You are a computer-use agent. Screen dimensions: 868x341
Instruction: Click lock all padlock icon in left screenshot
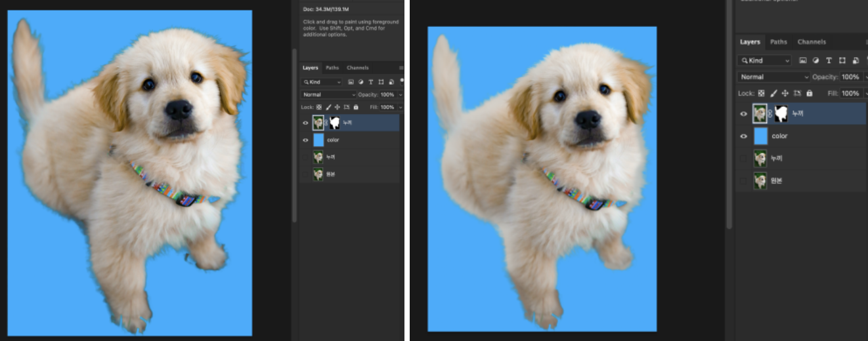356,107
